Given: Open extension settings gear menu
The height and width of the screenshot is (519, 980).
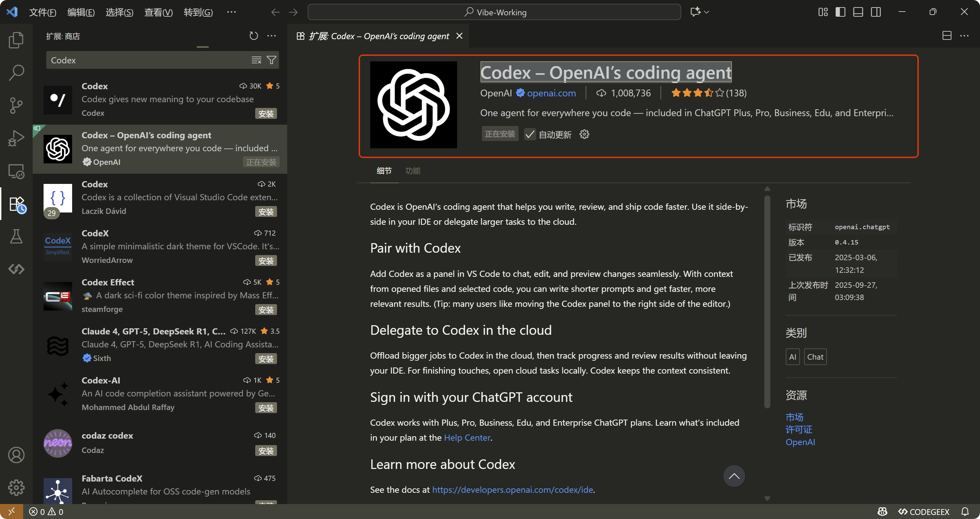Looking at the screenshot, I should [584, 135].
